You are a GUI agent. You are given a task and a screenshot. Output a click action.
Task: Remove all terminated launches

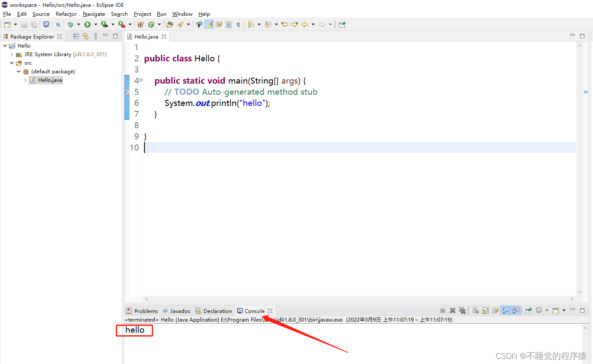point(462,310)
